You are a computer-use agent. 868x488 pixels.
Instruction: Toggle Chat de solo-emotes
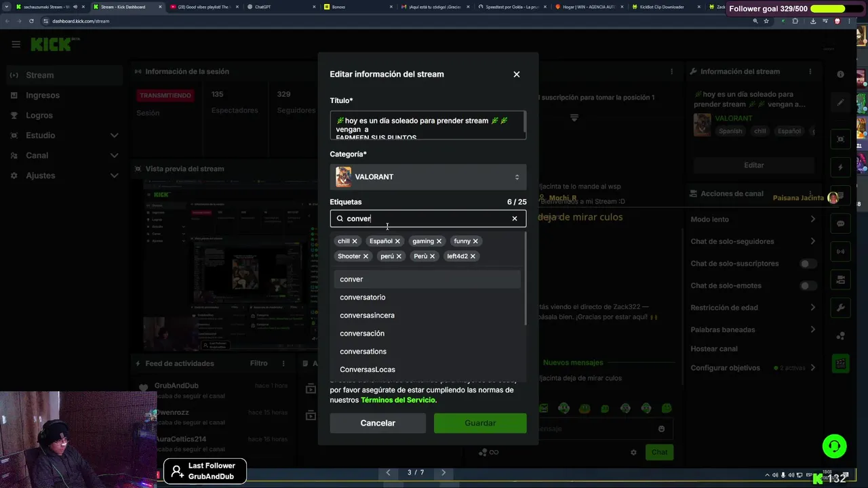pos(808,286)
